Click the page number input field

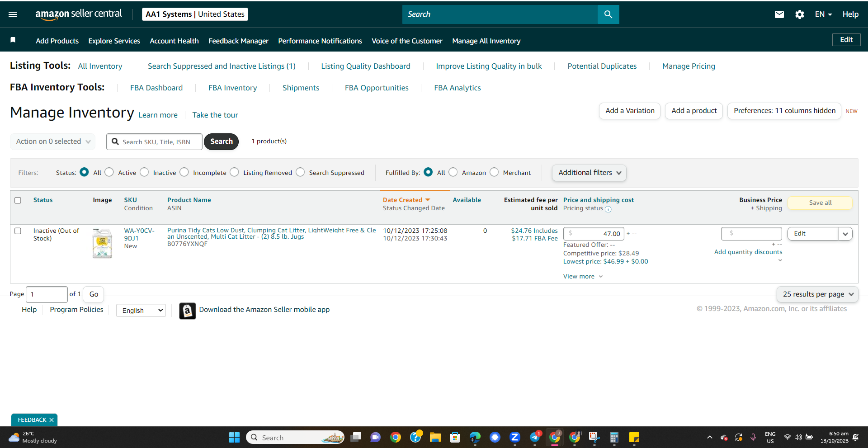click(47, 294)
